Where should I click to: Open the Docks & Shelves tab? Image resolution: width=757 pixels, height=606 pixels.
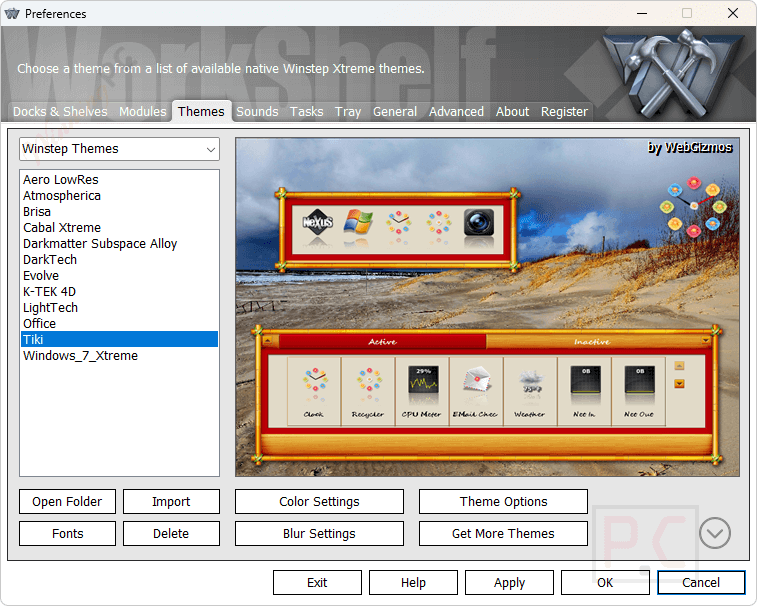click(60, 112)
